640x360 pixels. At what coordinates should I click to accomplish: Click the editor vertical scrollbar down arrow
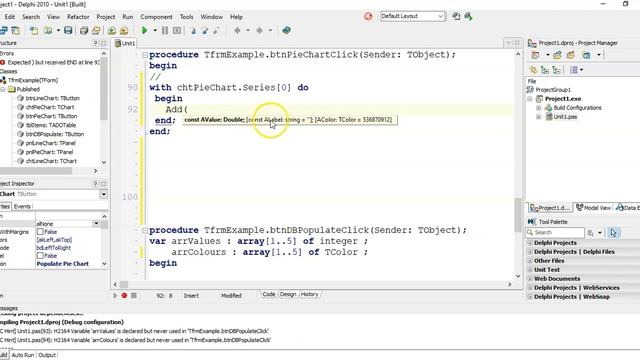pos(518,276)
